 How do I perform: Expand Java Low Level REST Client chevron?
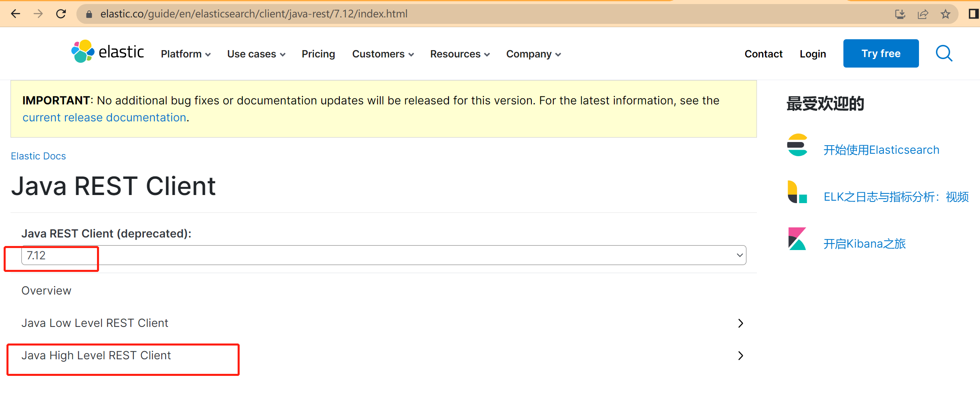click(740, 323)
